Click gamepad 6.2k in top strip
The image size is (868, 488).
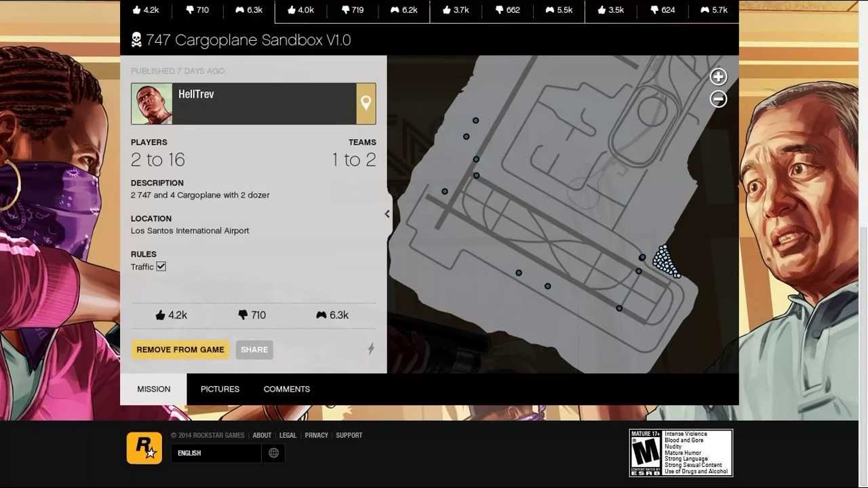(x=403, y=10)
